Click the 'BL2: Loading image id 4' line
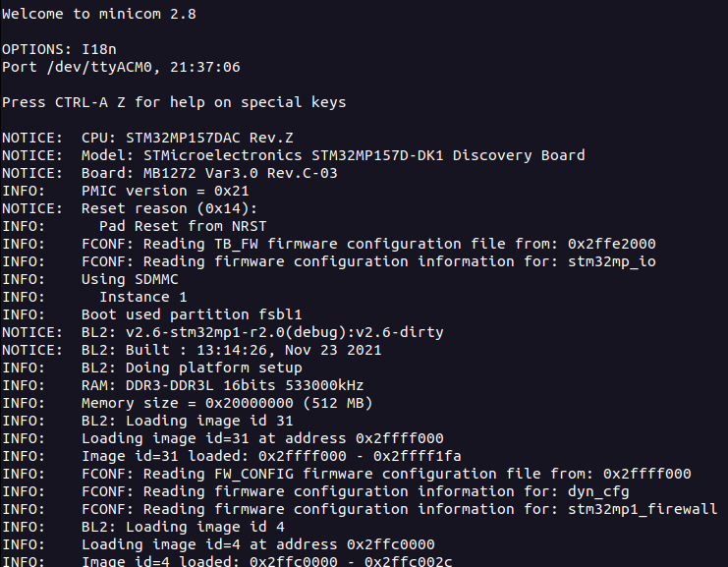This screenshot has height=567, width=728. 143,527
